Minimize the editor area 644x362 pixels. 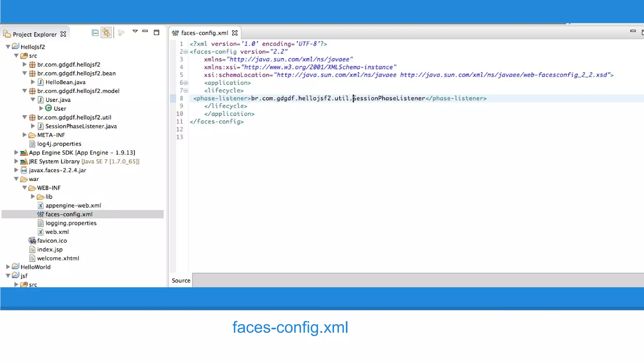(x=633, y=31)
